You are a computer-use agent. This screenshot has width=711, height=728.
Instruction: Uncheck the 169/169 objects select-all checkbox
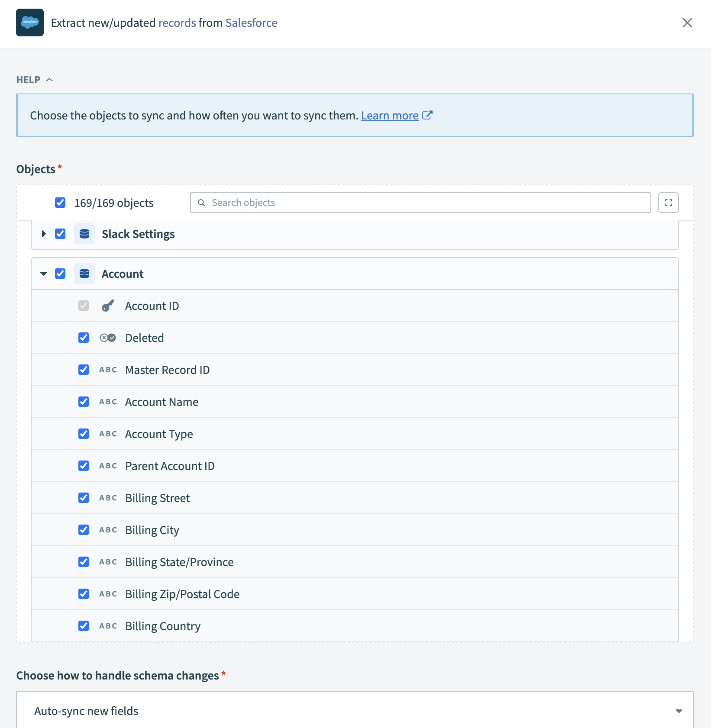(x=60, y=203)
